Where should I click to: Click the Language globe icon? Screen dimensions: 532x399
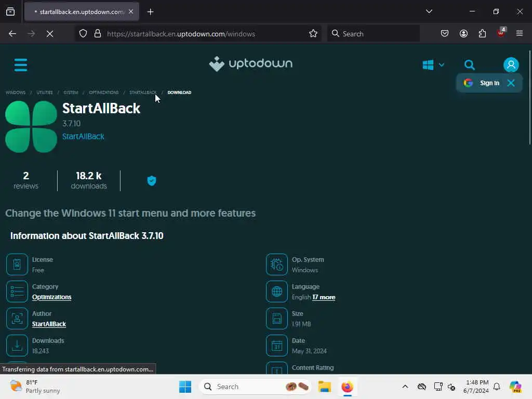pyautogui.click(x=277, y=291)
